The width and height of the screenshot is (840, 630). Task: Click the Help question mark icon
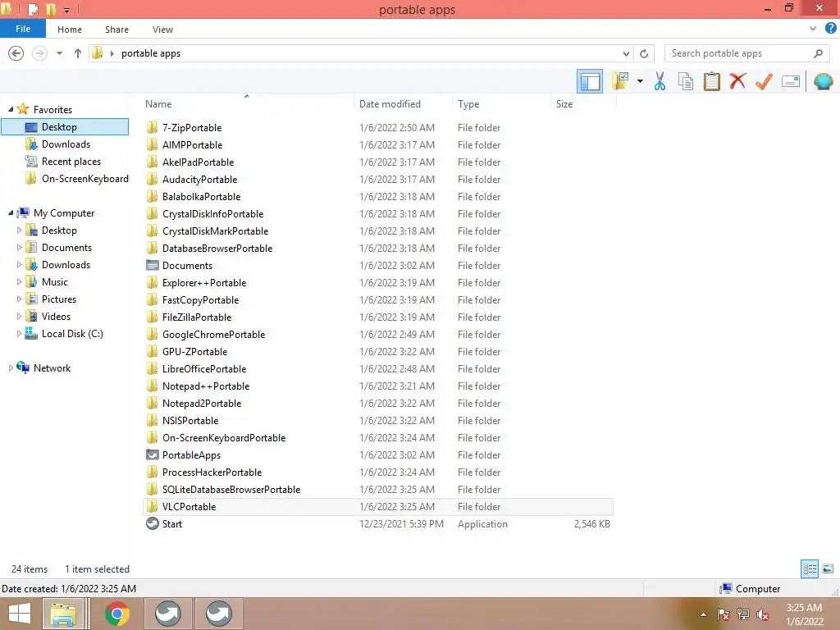[x=830, y=29]
